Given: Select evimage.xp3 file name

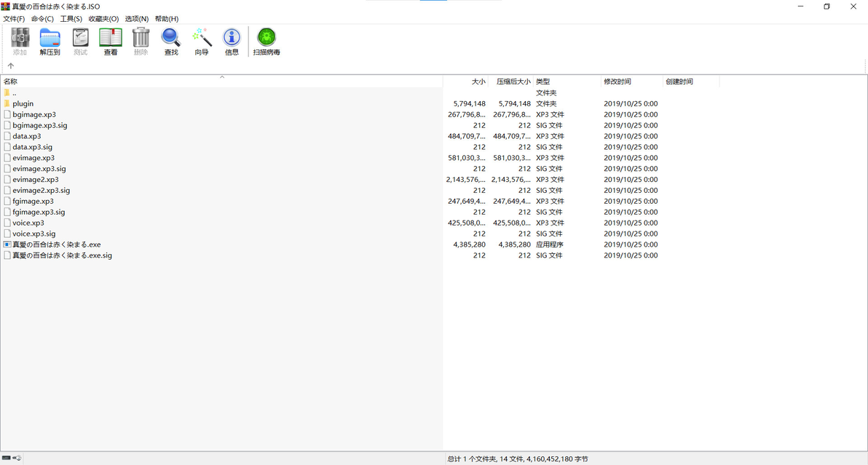Looking at the screenshot, I should tap(33, 158).
